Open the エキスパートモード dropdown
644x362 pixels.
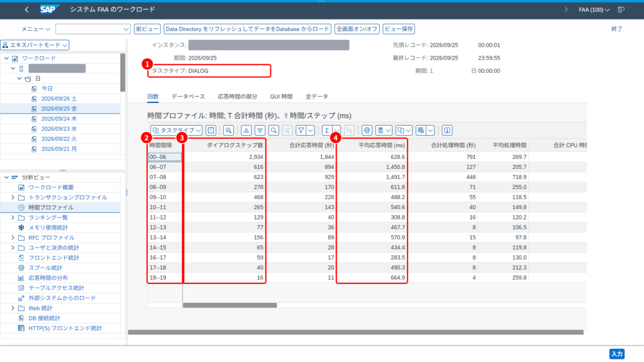coord(35,45)
